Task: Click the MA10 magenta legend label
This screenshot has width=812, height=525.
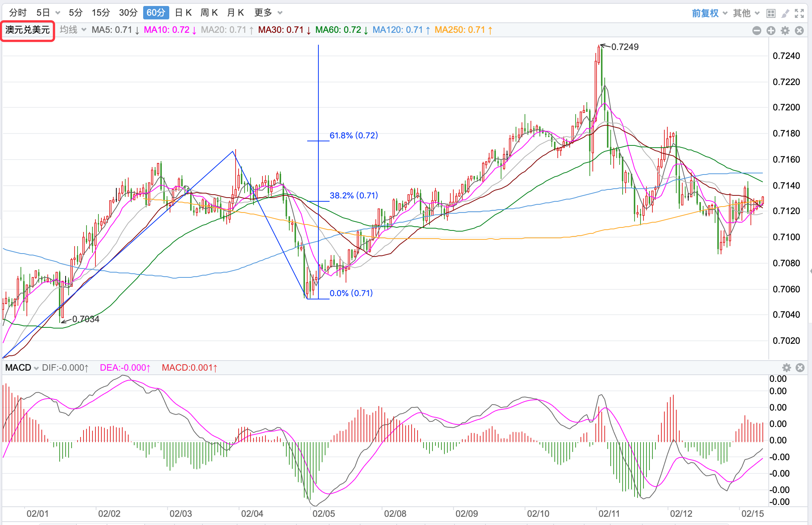Action: click(167, 30)
